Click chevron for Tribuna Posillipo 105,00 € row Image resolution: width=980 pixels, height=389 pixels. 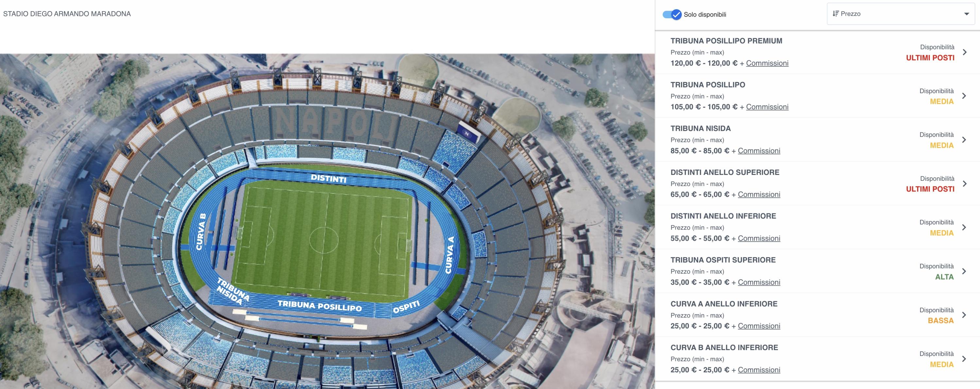(x=964, y=96)
